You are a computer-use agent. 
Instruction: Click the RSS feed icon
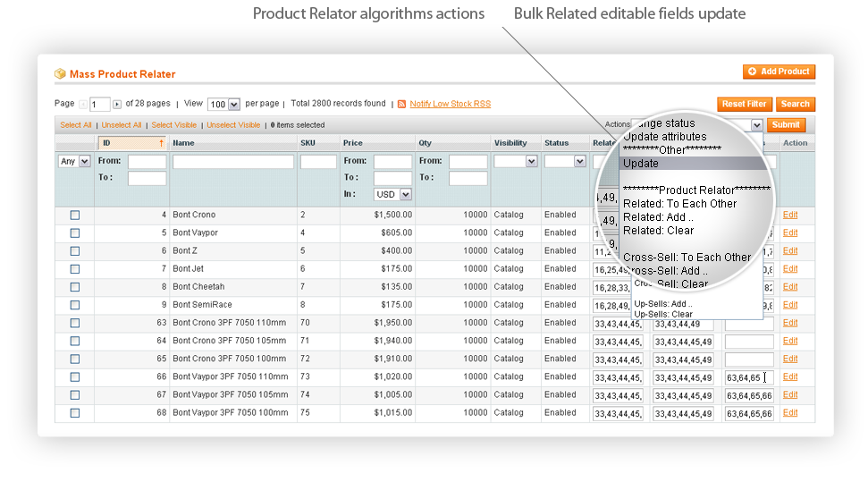tap(402, 104)
